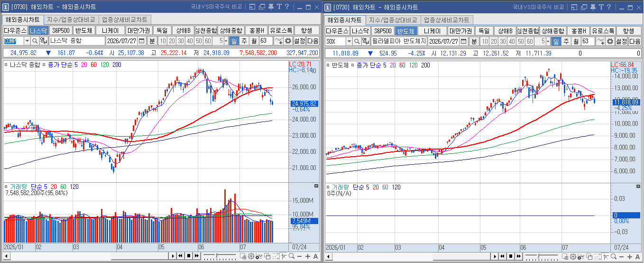Open the minute-interval dropdown next to 5 in left chart
The height and width of the screenshot is (263, 644).
[x=226, y=41]
